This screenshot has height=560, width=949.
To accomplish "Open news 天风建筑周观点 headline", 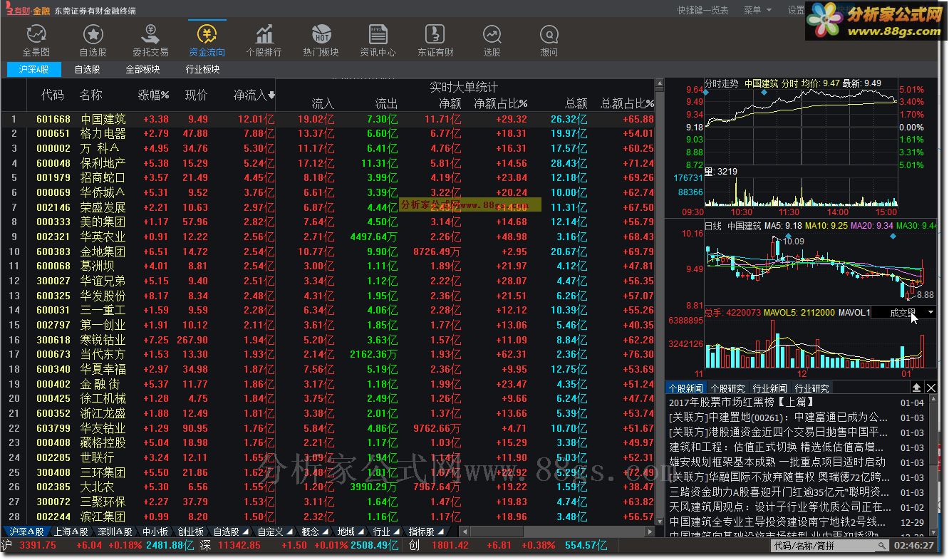I will (780, 507).
